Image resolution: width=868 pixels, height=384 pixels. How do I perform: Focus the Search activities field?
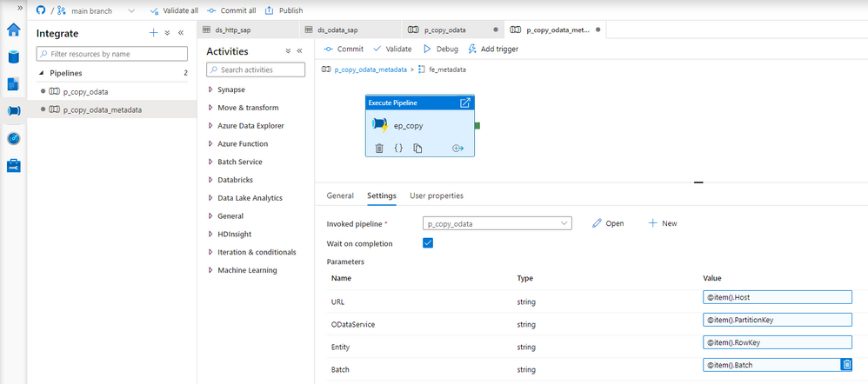[x=256, y=70]
